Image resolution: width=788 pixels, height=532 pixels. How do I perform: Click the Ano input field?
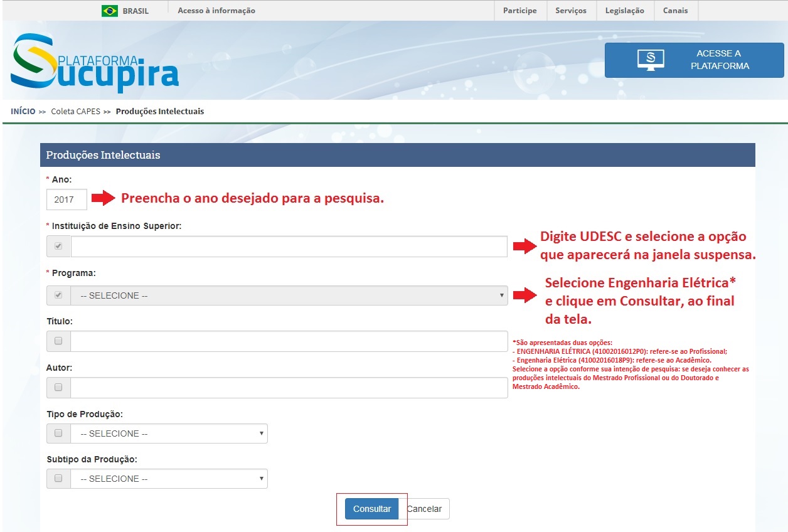67,200
